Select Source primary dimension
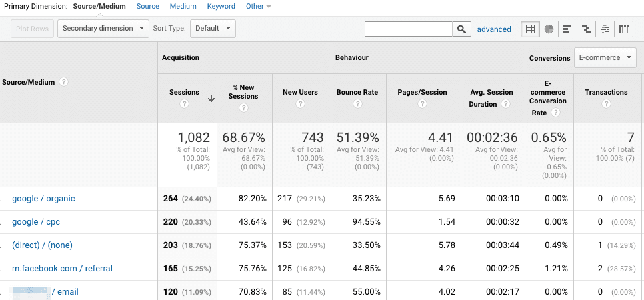The height and width of the screenshot is (300, 644). click(148, 6)
